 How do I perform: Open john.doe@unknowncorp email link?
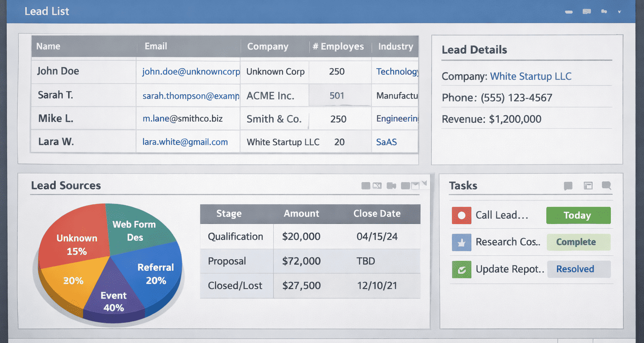pyautogui.click(x=191, y=72)
